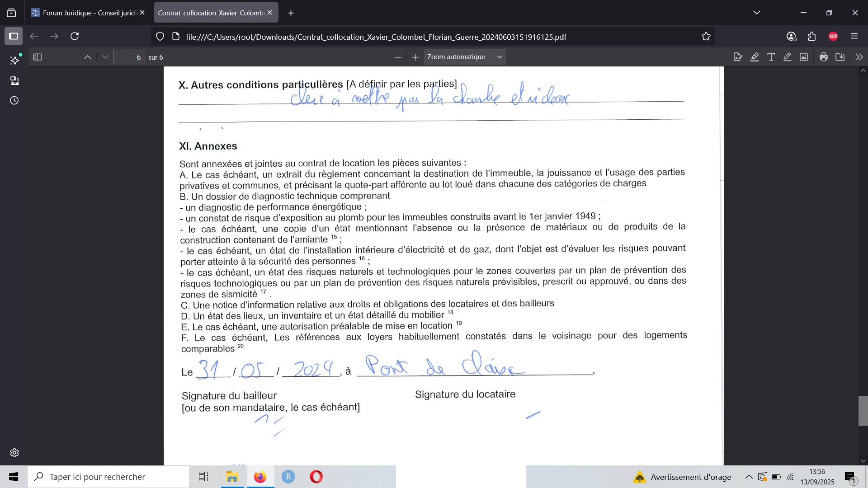Click the page number input field
Image resolution: width=868 pixels, height=488 pixels.
pyautogui.click(x=129, y=57)
